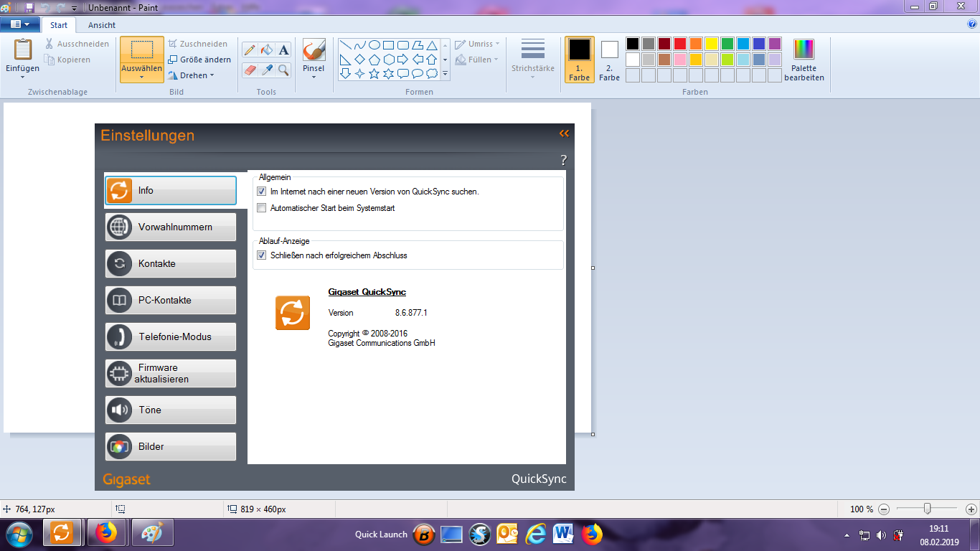
Task: Click the zoom slider handle
Action: pos(928,509)
